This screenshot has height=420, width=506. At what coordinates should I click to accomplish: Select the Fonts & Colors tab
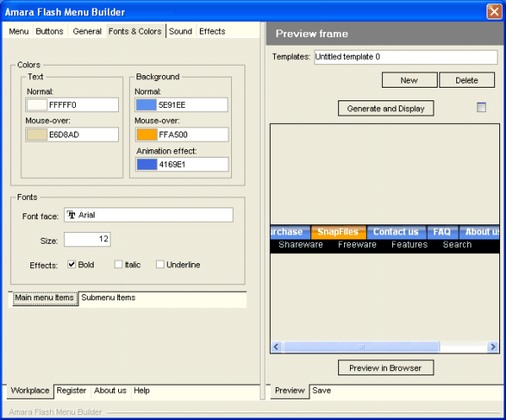pyautogui.click(x=135, y=31)
